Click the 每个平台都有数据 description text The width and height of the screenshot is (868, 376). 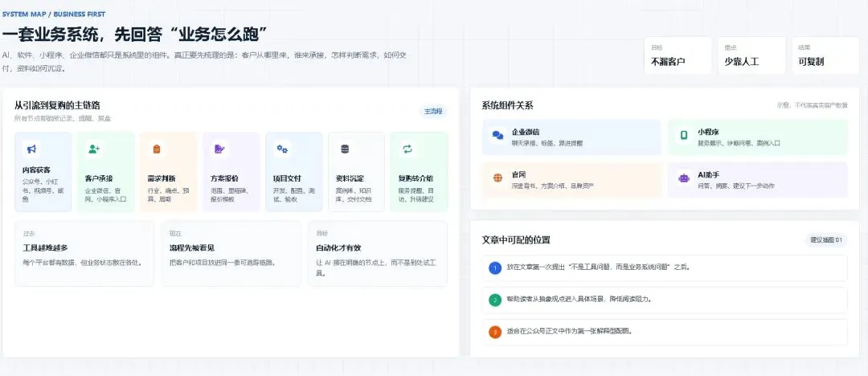(x=83, y=263)
